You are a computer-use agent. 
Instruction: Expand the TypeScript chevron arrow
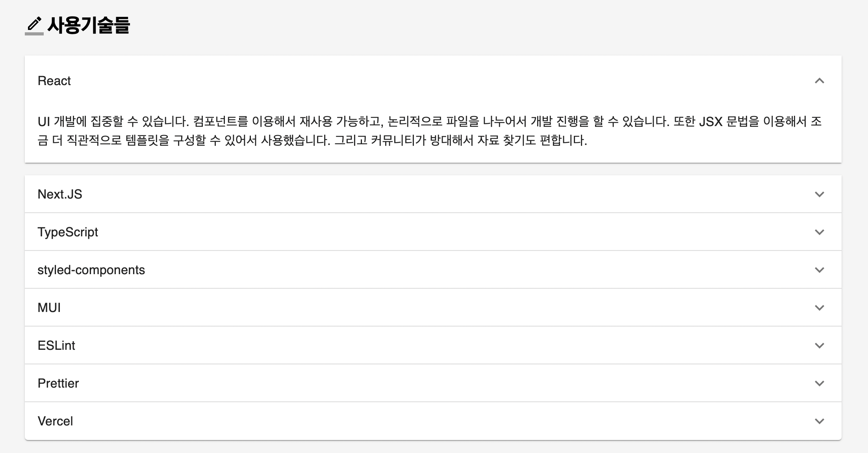(x=819, y=232)
